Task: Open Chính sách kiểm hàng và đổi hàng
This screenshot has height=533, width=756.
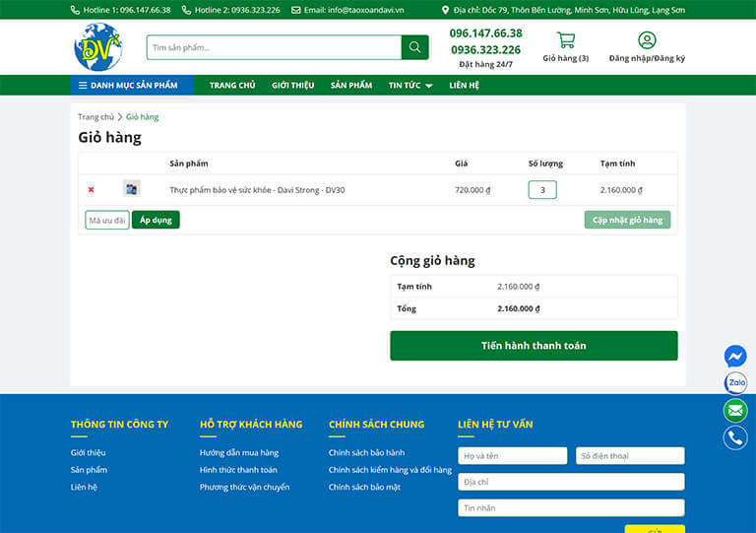Action: 390,470
